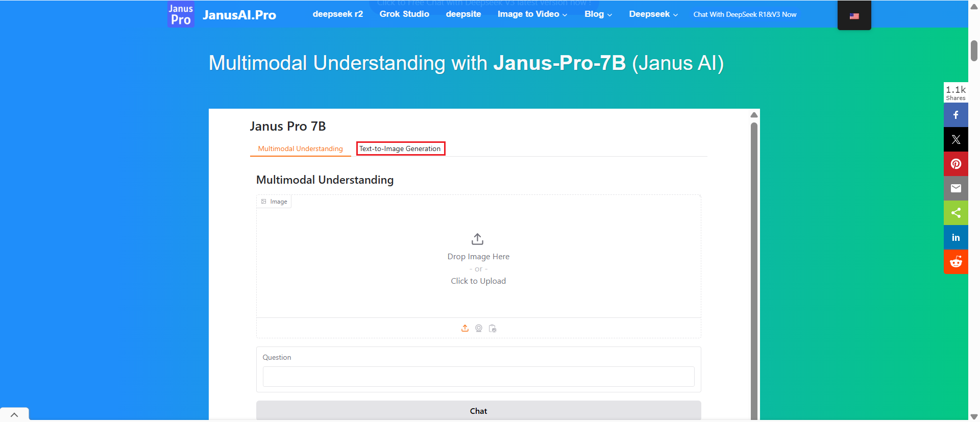Switch to the Text-to-Image Generation tab
Screen dimensions: 980x422
click(x=400, y=148)
